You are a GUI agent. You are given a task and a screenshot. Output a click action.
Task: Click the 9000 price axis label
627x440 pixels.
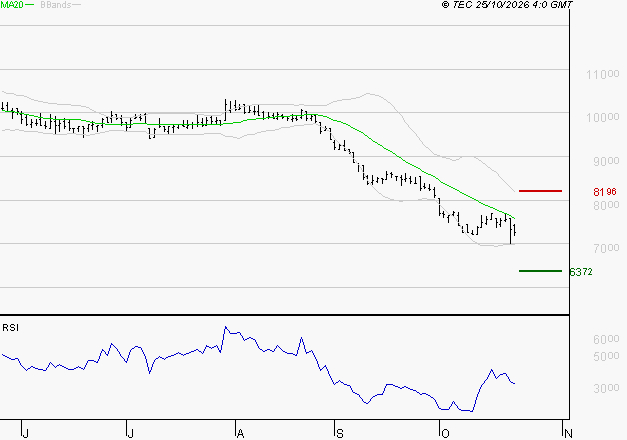click(606, 161)
